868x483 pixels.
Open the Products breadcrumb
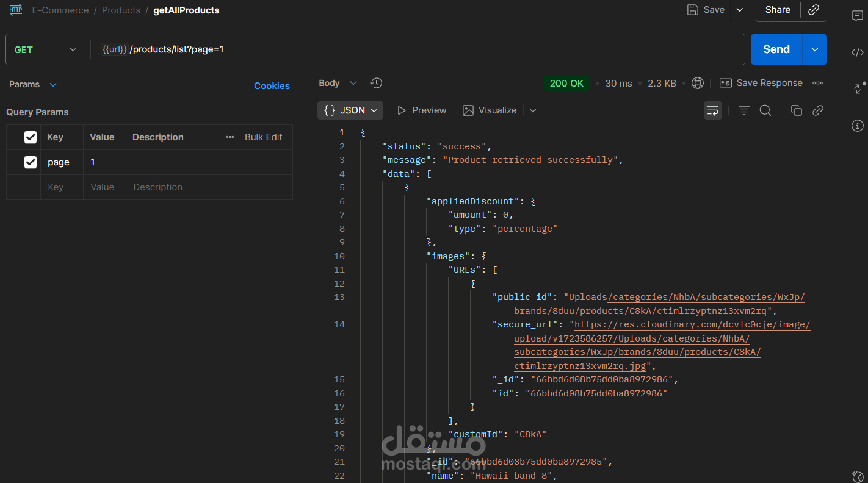tap(121, 10)
